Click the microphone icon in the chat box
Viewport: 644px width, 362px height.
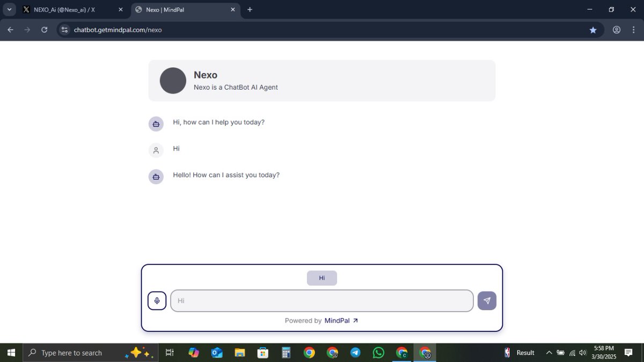(156, 301)
